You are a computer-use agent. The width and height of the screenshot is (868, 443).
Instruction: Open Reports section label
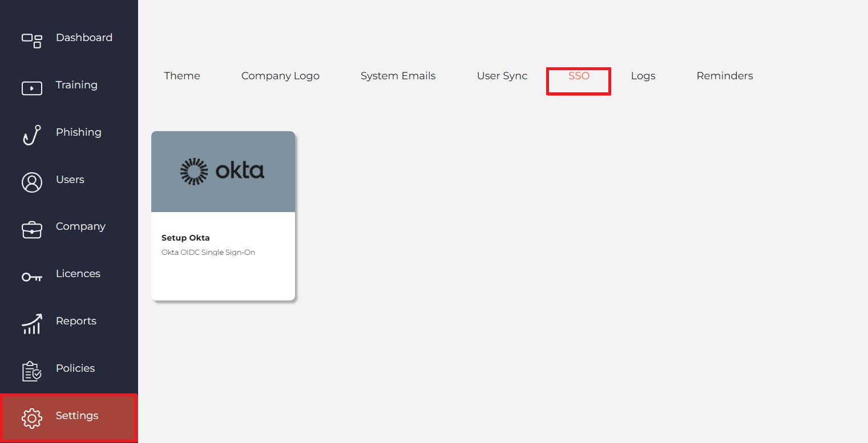click(x=76, y=321)
